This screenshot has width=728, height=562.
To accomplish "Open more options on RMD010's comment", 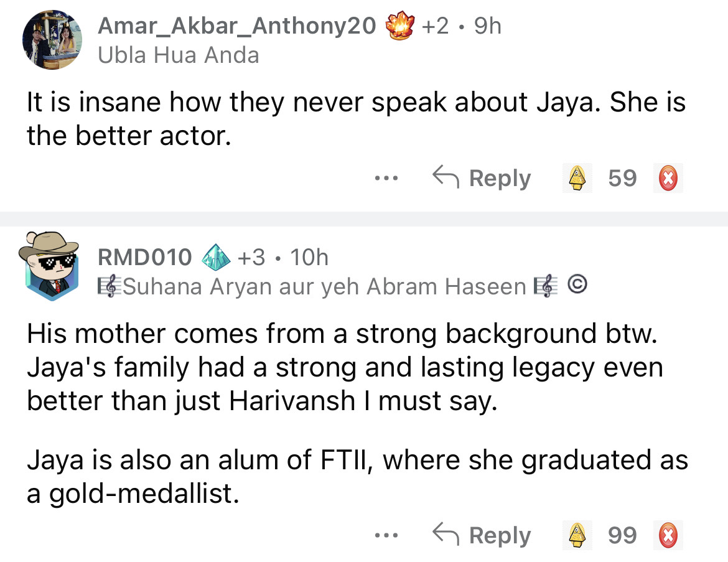I will (386, 536).
